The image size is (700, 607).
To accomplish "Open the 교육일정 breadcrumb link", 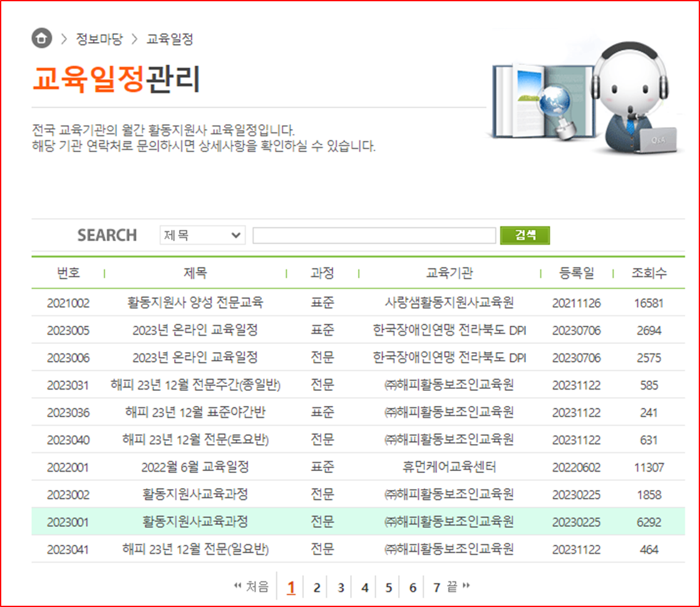I will click(170, 39).
